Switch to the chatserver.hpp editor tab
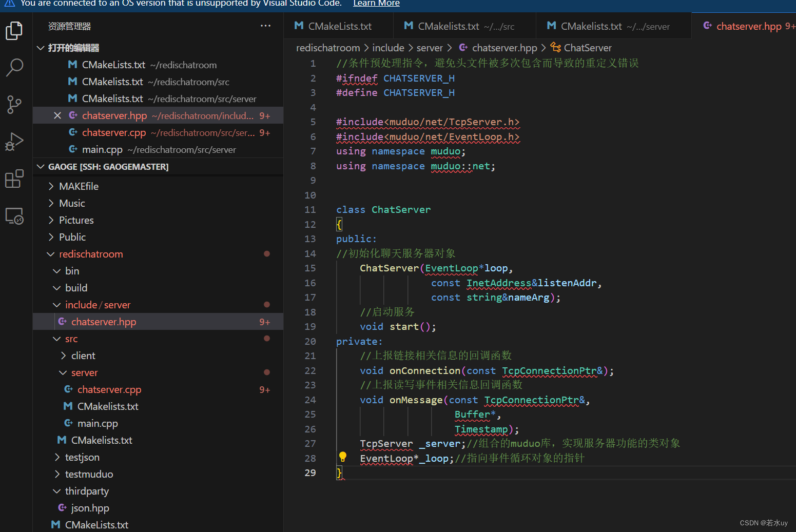 pyautogui.click(x=748, y=26)
